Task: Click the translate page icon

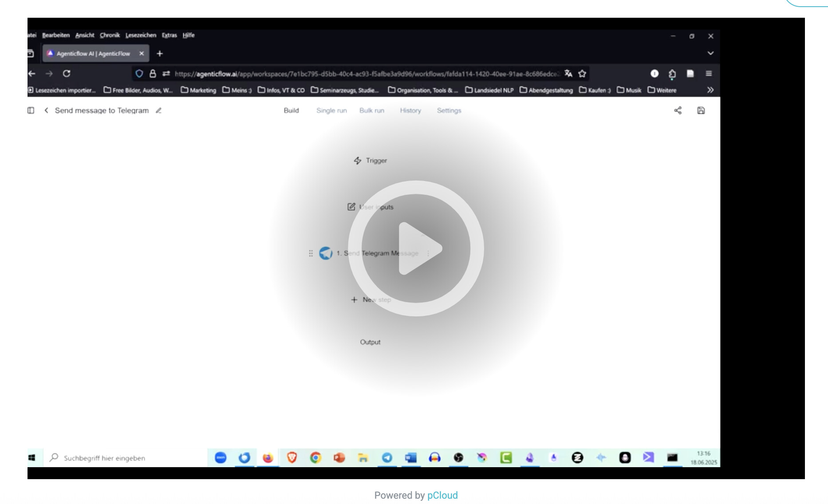Action: click(568, 74)
